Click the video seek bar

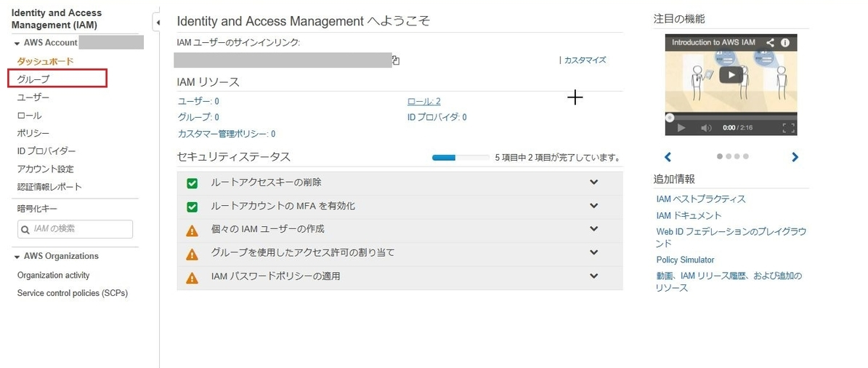731,117
